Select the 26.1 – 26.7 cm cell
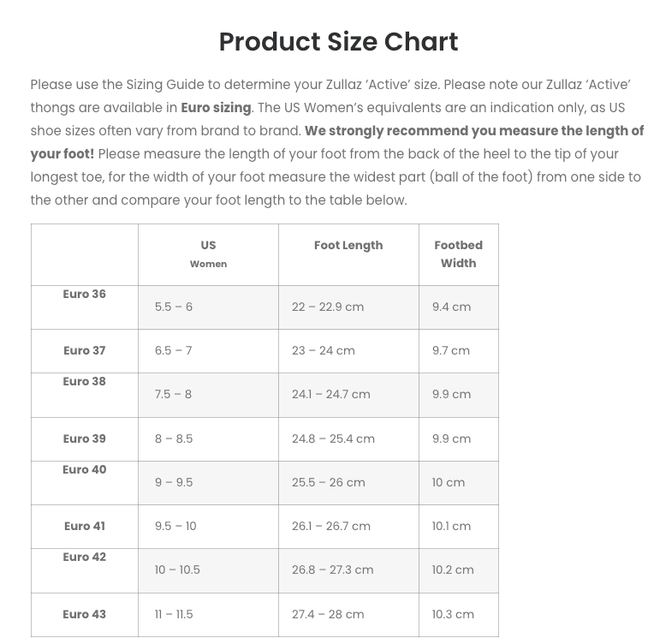The height and width of the screenshot is (644, 648). (330, 527)
